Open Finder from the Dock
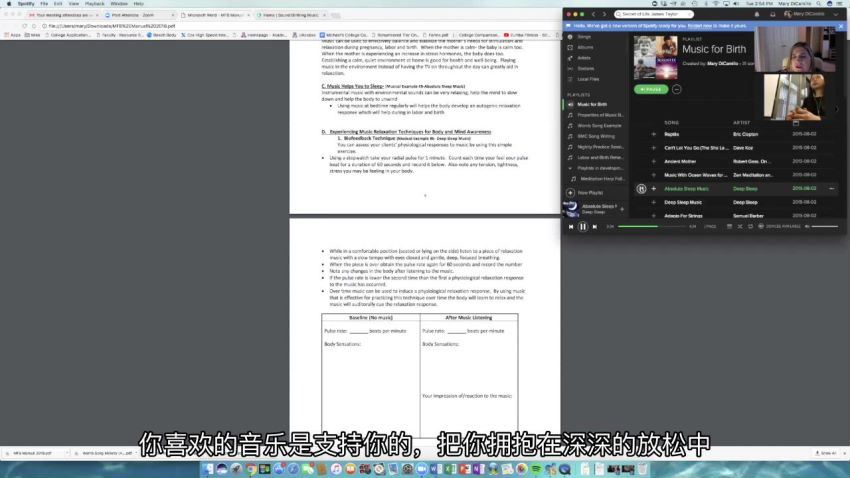850x478 pixels. tap(208, 469)
